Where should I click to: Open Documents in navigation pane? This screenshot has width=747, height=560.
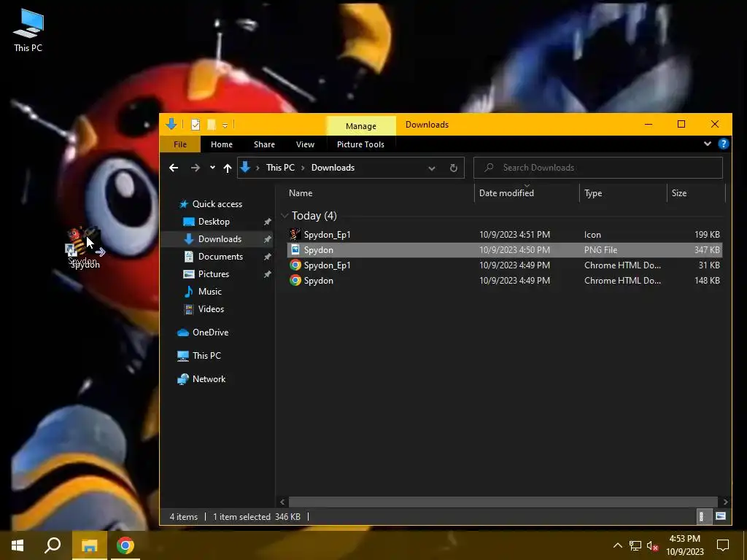click(x=220, y=257)
